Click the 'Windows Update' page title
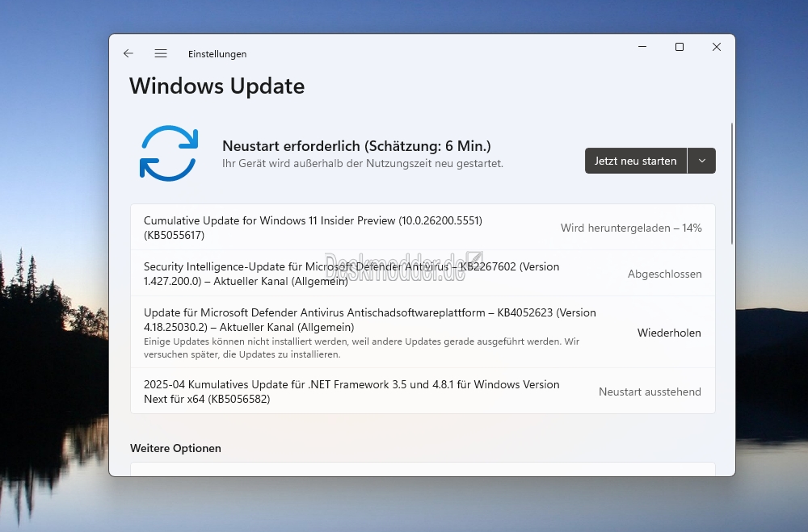 (x=217, y=86)
